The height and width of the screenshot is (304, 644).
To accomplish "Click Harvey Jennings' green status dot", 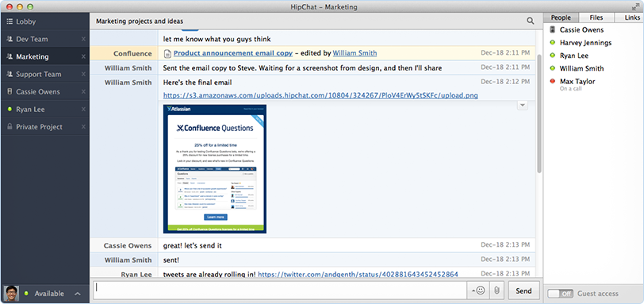I will coord(553,43).
